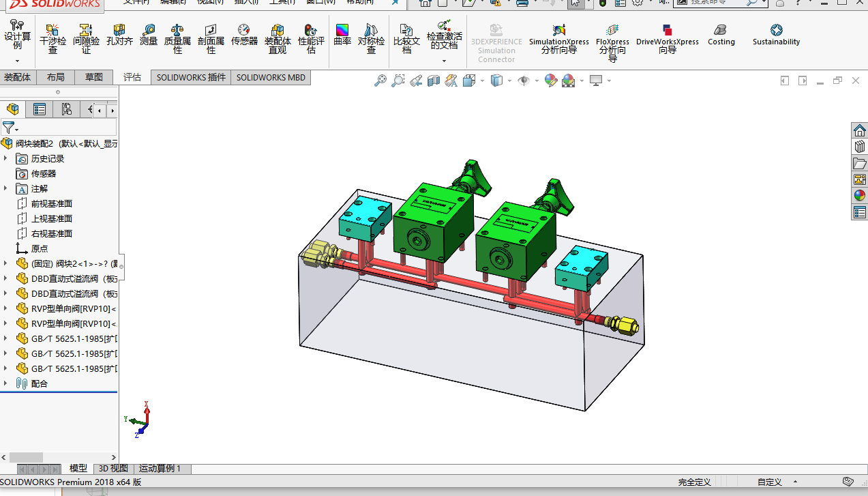Click the Apply Scene icon

click(x=568, y=81)
